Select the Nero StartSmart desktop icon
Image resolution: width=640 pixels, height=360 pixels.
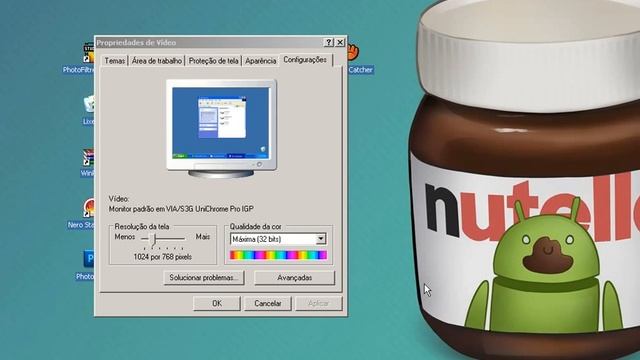click(82, 213)
